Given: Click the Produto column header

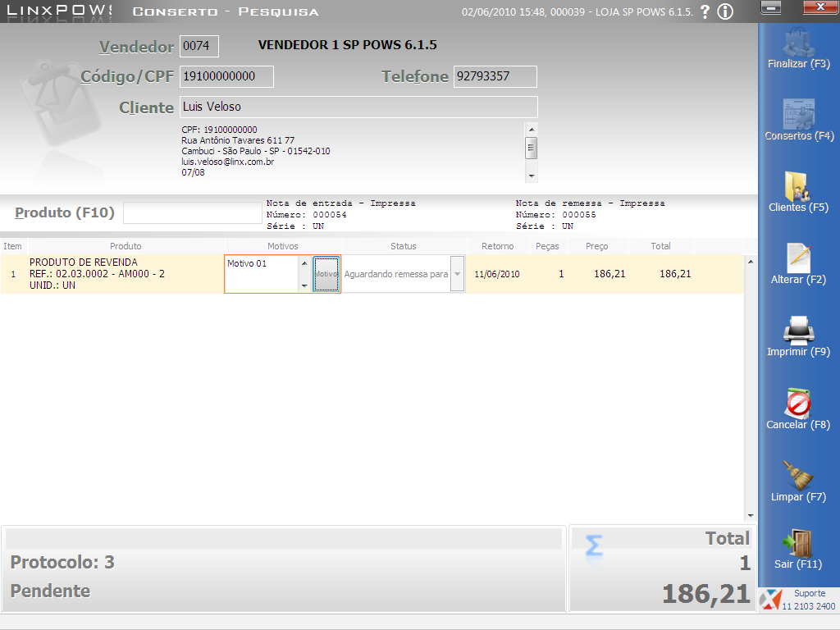Looking at the screenshot, I should tap(126, 246).
